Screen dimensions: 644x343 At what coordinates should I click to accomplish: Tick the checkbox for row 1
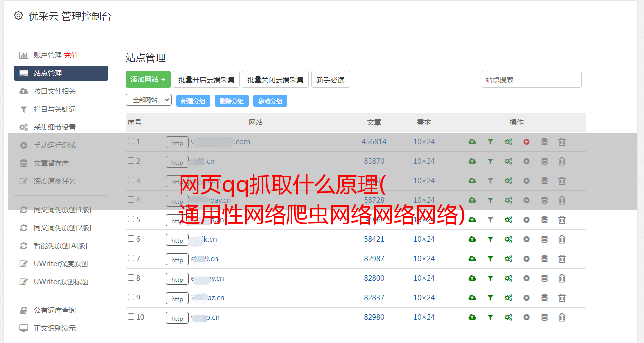click(131, 141)
